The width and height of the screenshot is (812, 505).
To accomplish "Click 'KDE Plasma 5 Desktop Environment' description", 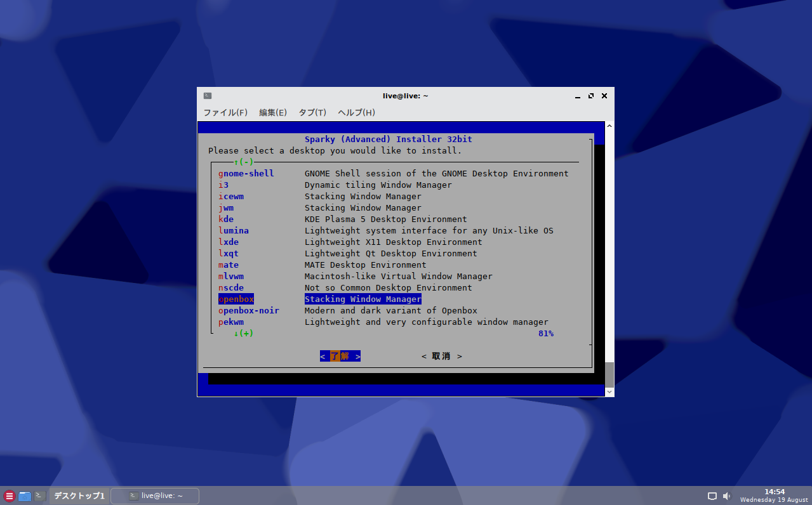I will (x=386, y=220).
